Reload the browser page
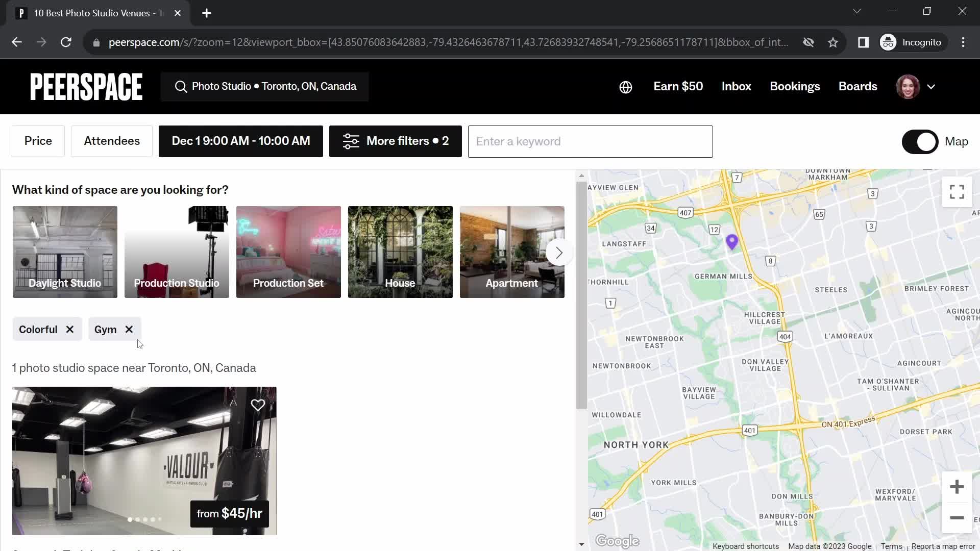The height and width of the screenshot is (551, 980). 66,42
